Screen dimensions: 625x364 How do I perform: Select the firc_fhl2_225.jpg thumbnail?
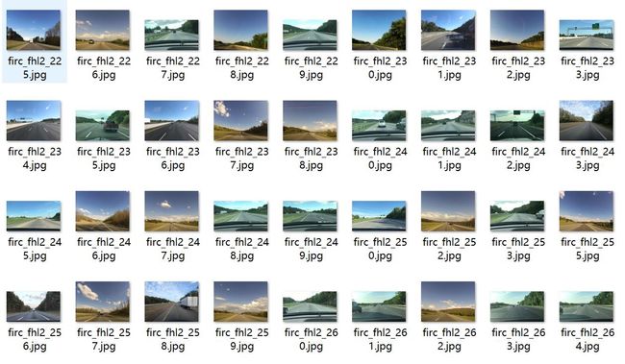click(34, 31)
